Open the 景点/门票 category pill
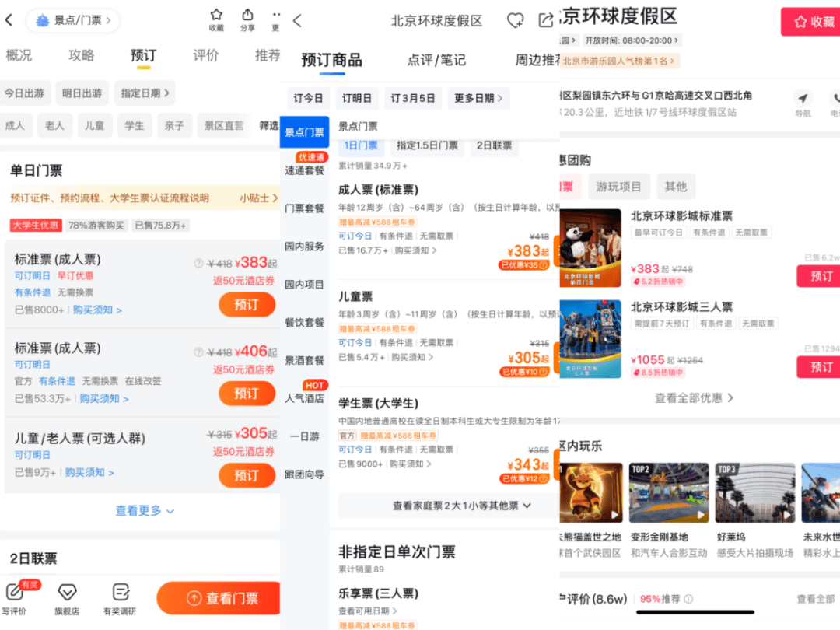Viewport: 840px width, 630px height. pyautogui.click(x=73, y=20)
